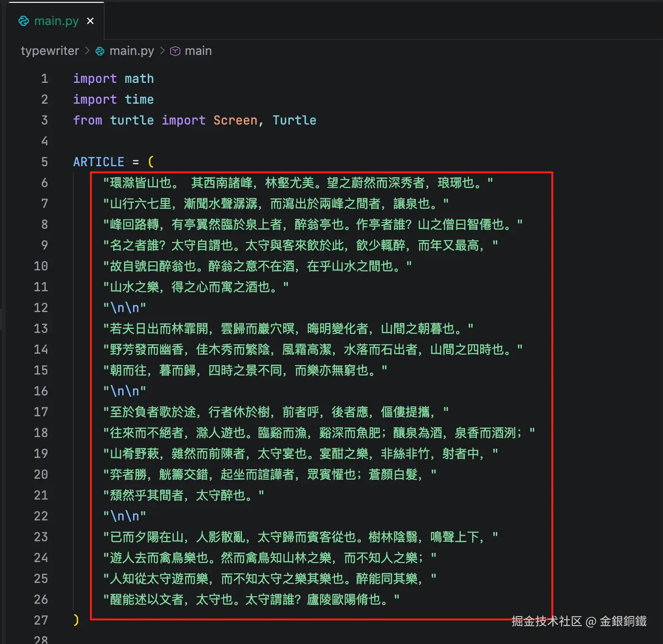The image size is (663, 644).
Task: Click the string starting with 朝而往
Action: (245, 370)
